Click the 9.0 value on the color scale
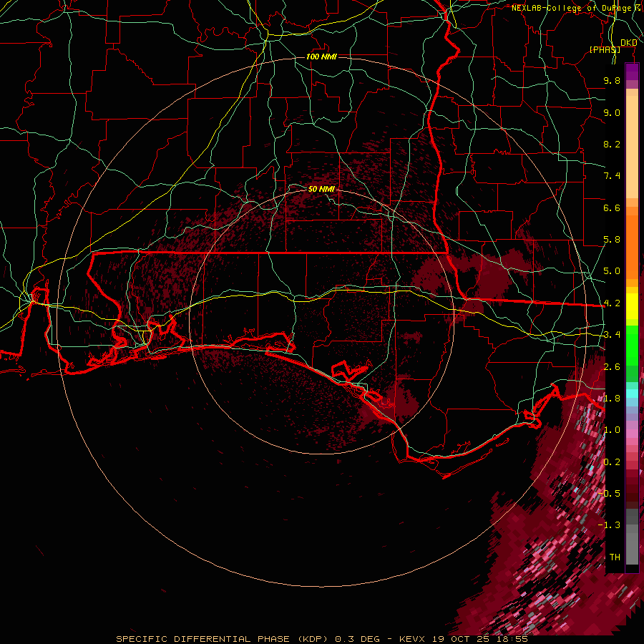Screen dimensions: 644x644 pos(612,112)
